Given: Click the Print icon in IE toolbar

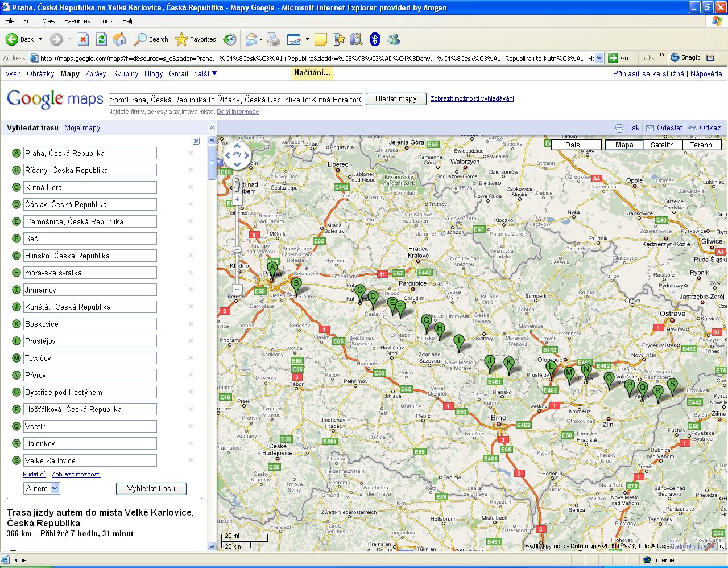Looking at the screenshot, I should click(x=274, y=39).
